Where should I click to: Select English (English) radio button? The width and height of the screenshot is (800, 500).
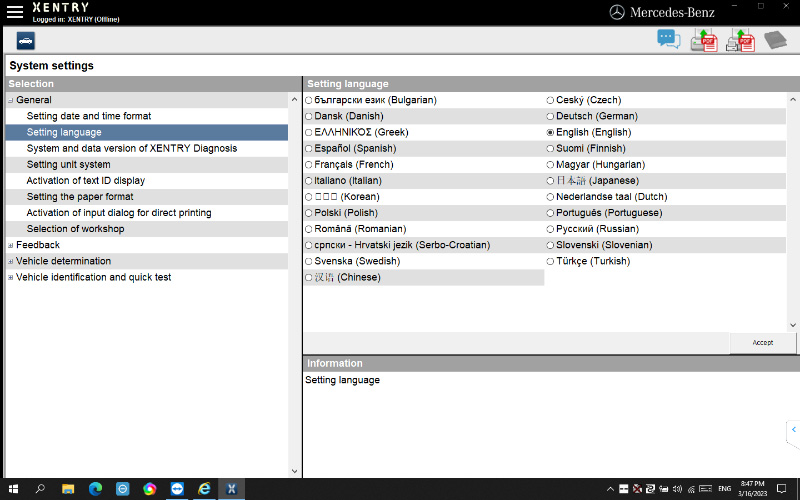click(550, 133)
